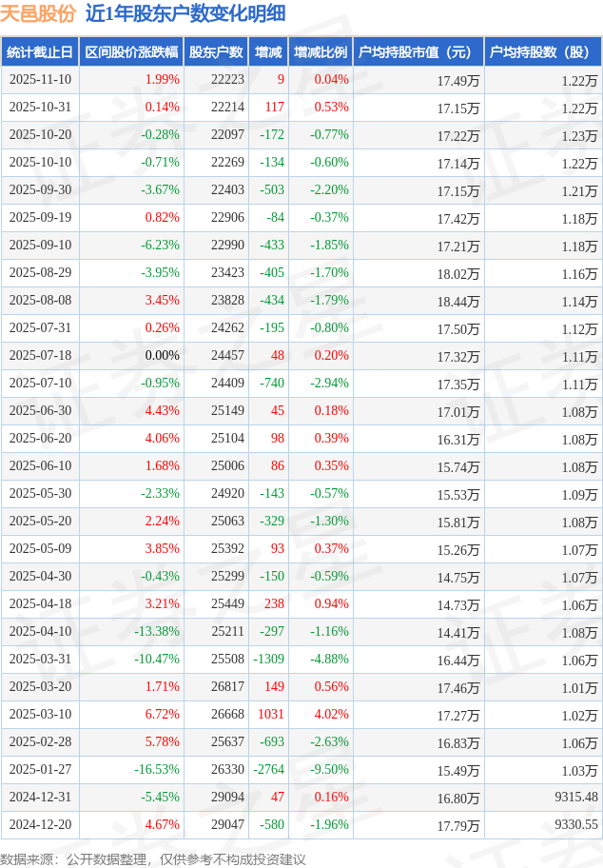Screen dimensions: 603x868
Task: Click the -16.53% price change cell
Action: 157,770
